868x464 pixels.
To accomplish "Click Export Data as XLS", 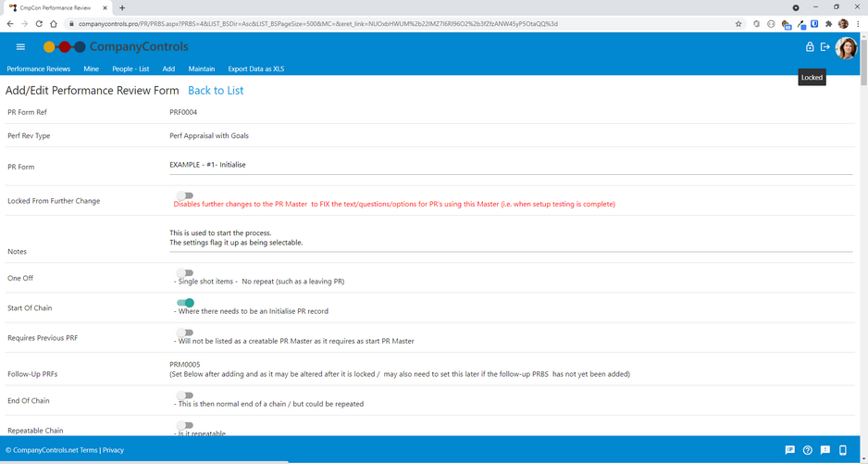I will 256,69.
